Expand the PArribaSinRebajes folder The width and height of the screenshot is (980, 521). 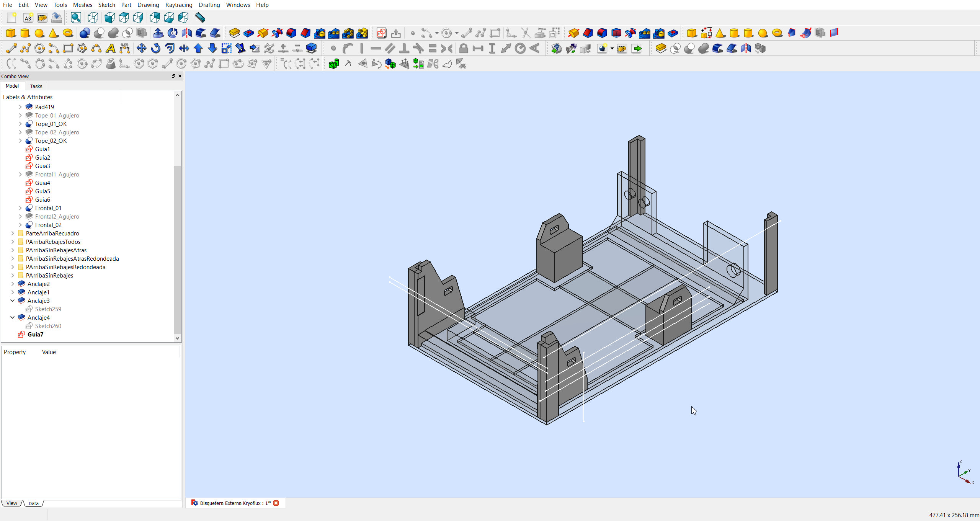(x=13, y=275)
